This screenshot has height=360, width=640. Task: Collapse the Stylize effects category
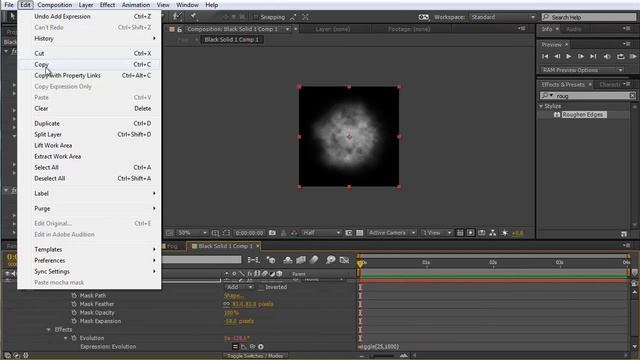point(541,106)
